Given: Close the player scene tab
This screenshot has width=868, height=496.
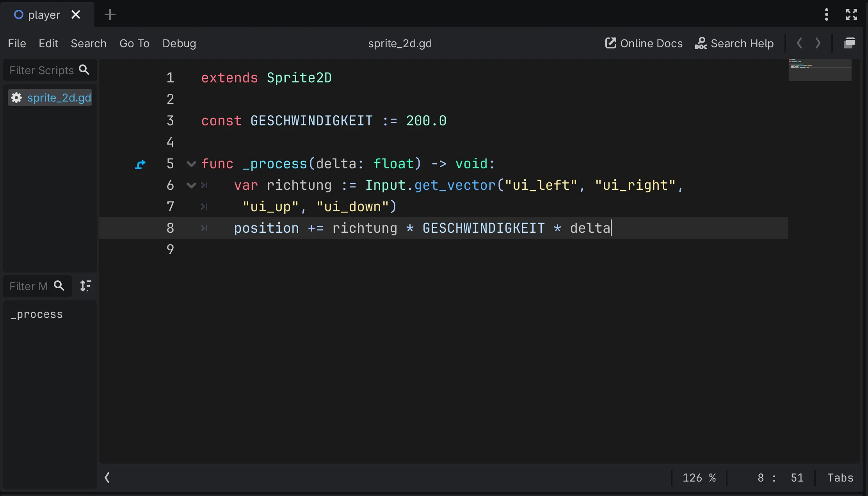Looking at the screenshot, I should 76,15.
